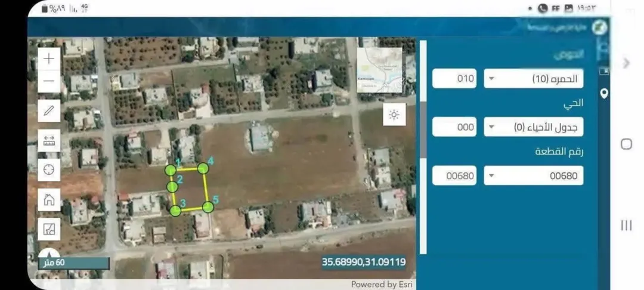Select parcel vertex point 3
This screenshot has width=644, height=290.
click(x=175, y=211)
